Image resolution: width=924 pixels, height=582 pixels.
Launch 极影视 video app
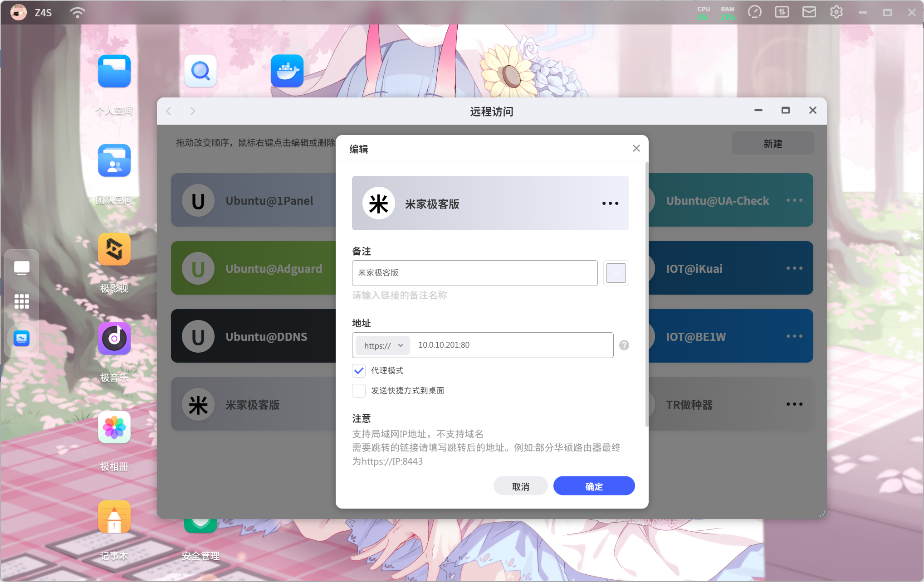point(114,249)
